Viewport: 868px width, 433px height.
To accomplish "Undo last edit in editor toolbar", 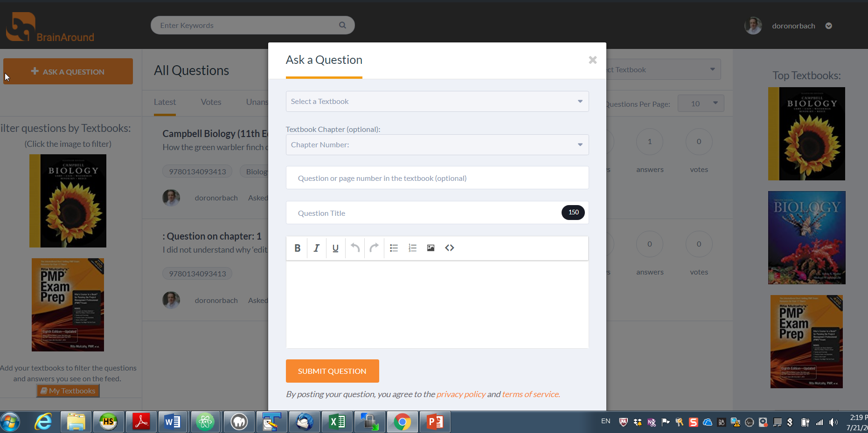I will (x=355, y=248).
